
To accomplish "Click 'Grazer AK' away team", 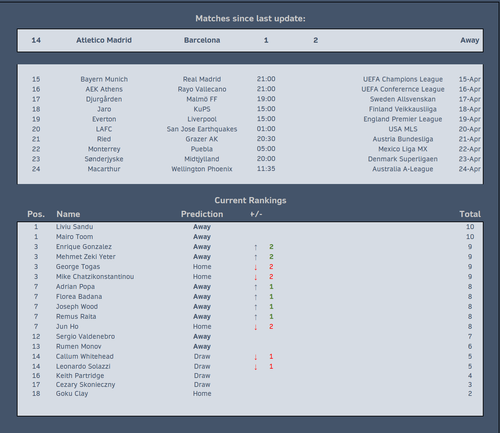I will click(x=202, y=139).
